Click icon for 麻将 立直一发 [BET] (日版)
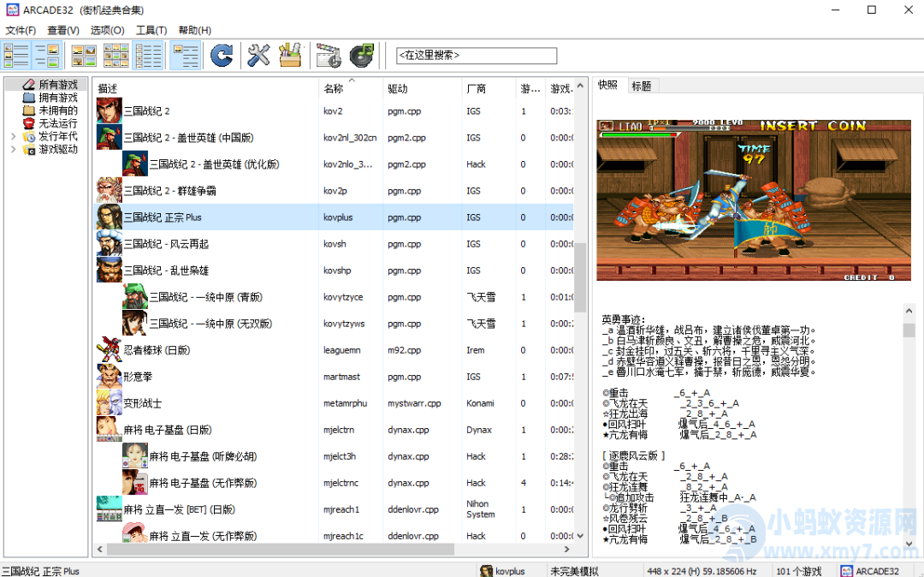Viewport: 924px width, 577px height. pyautogui.click(x=109, y=509)
